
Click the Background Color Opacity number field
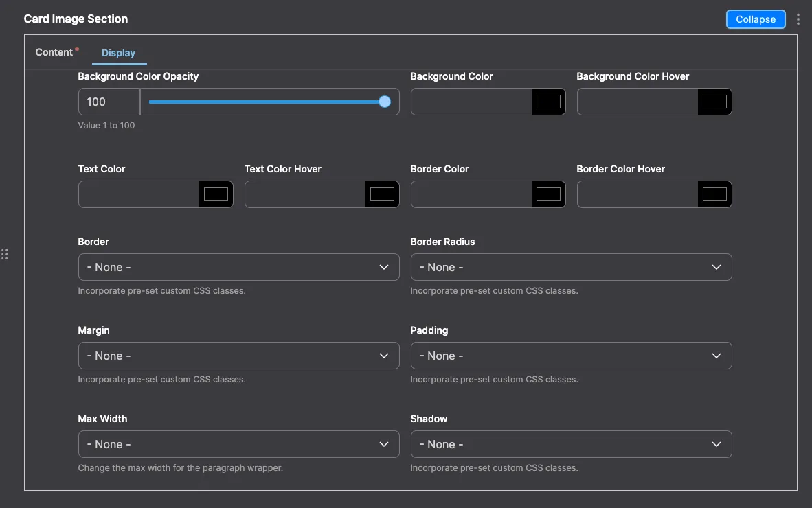tap(109, 102)
